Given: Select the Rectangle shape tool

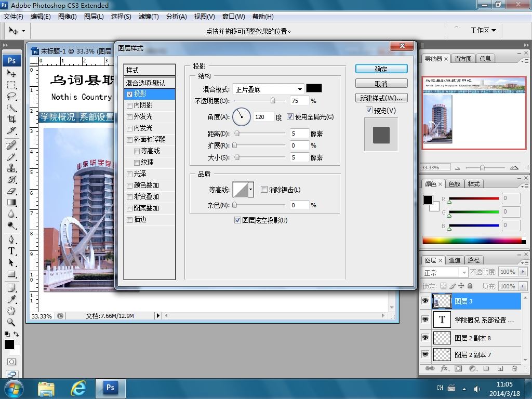Looking at the screenshot, I should click(x=11, y=274).
